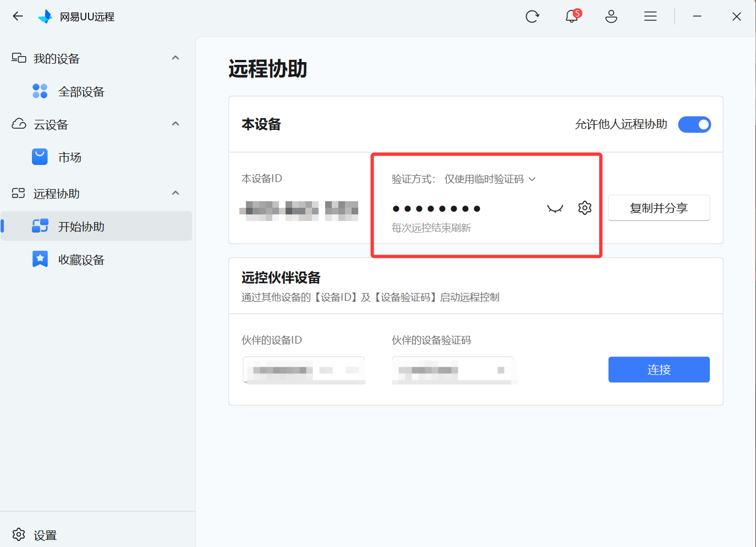
Task: Open the notification bell
Action: (x=572, y=16)
